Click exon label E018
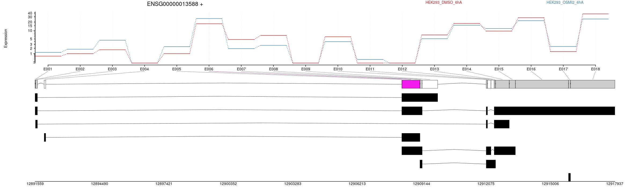The width and height of the screenshot is (644, 188). click(x=595, y=69)
